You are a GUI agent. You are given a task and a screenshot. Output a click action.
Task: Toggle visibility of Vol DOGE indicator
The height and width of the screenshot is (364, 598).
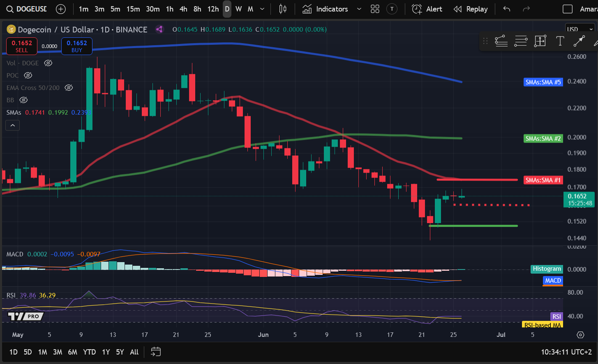tap(48, 63)
